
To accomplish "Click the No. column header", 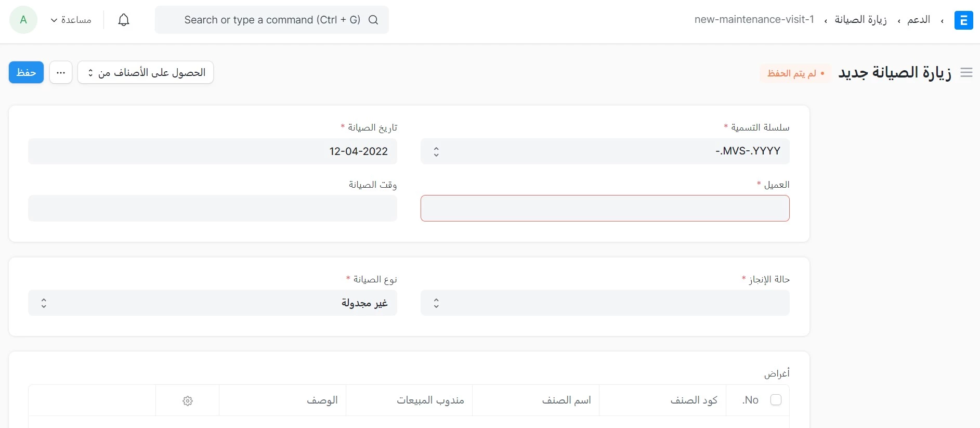I will pyautogui.click(x=750, y=400).
